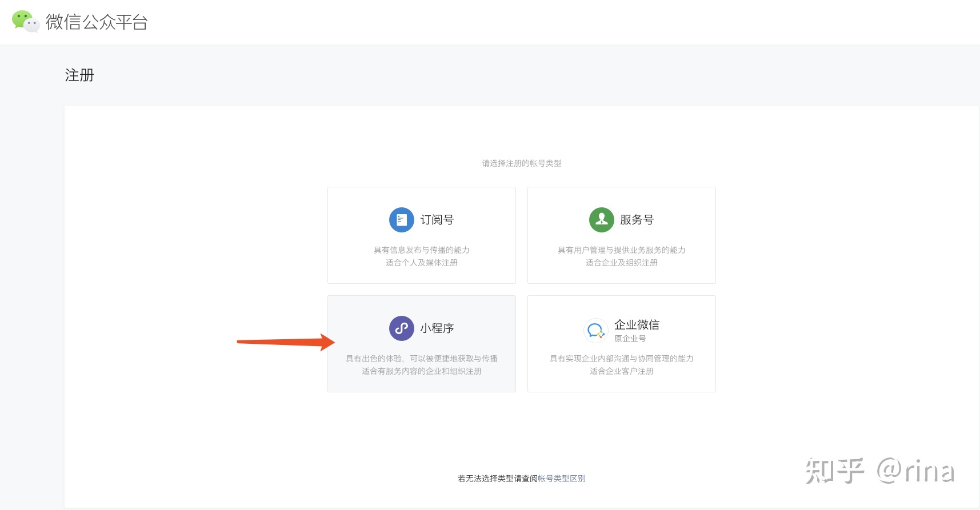Select the 小程序 title label
This screenshot has width=980, height=510.
[437, 328]
